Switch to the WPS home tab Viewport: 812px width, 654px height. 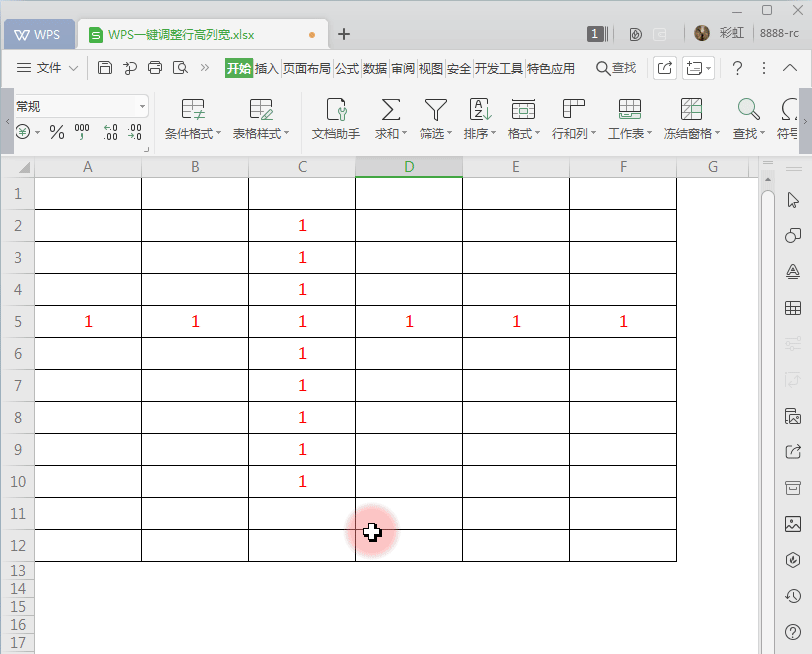coord(38,35)
